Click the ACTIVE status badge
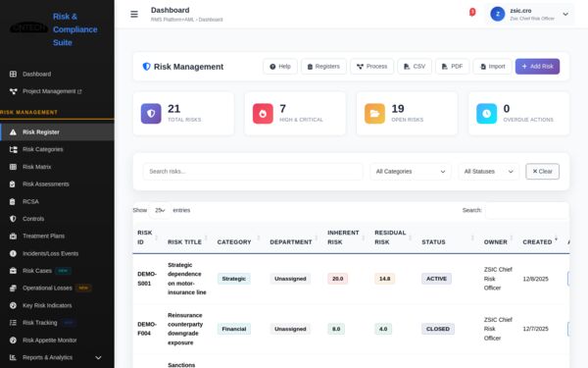Viewport: 588px width, 368px height. (x=436, y=279)
